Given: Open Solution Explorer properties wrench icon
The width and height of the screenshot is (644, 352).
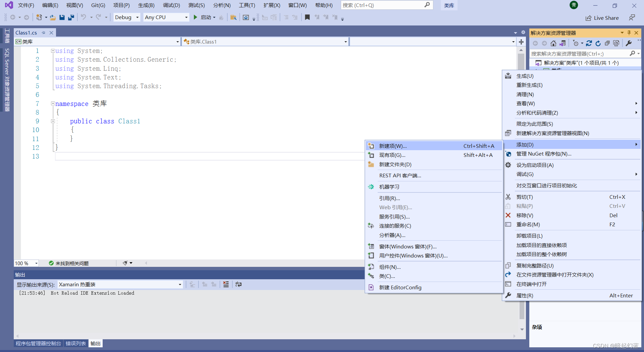Looking at the screenshot, I should 628,43.
